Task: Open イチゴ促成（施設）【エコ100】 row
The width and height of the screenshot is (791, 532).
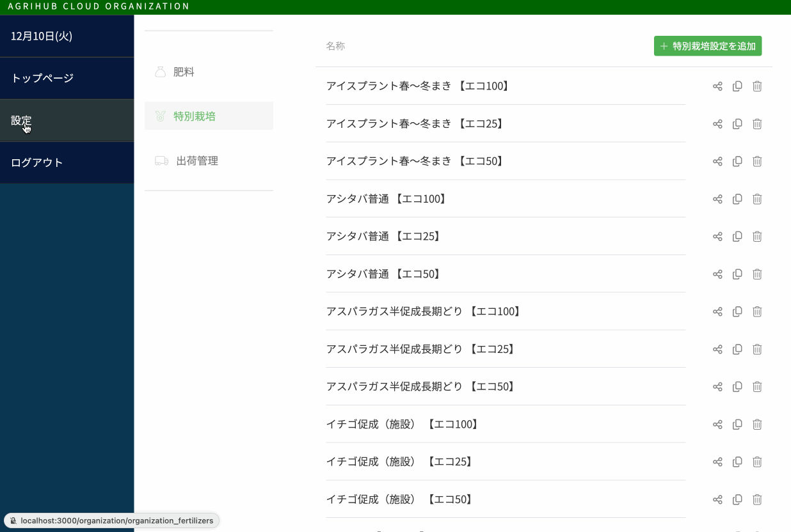Action: point(506,425)
